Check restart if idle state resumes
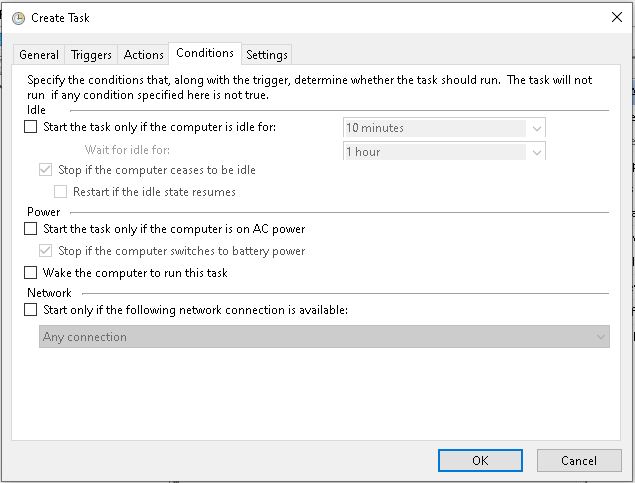 [x=60, y=191]
